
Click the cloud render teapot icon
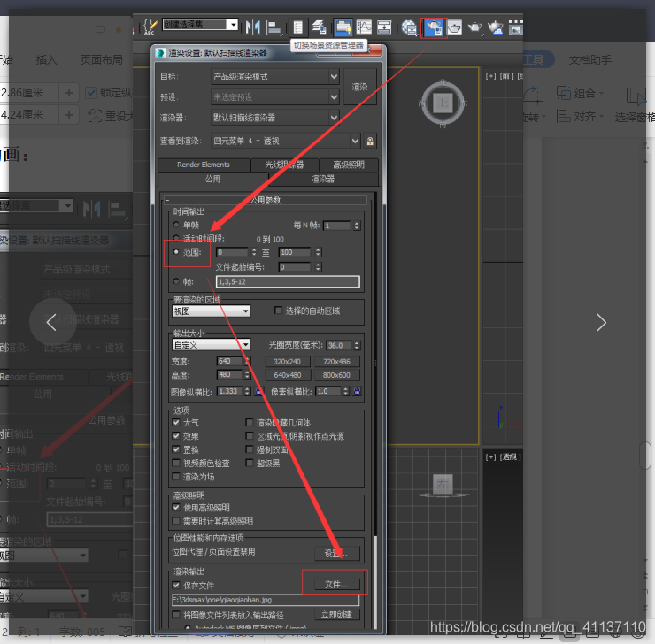[496, 28]
